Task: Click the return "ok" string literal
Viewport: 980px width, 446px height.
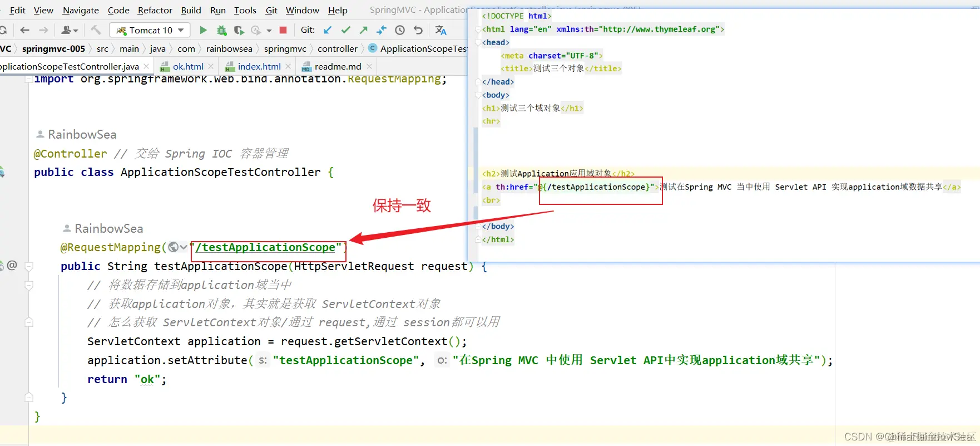Action: [147, 379]
